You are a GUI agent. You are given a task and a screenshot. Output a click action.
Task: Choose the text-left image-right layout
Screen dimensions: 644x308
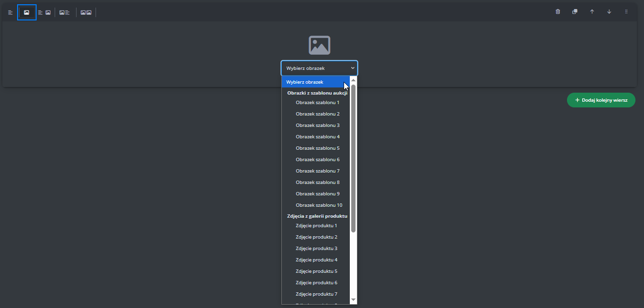point(44,12)
